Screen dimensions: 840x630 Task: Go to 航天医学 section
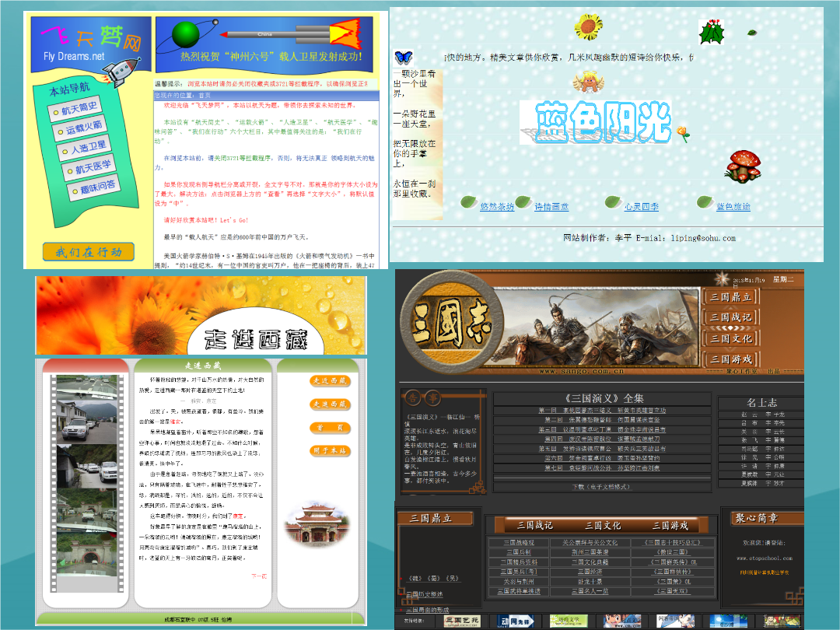point(89,168)
